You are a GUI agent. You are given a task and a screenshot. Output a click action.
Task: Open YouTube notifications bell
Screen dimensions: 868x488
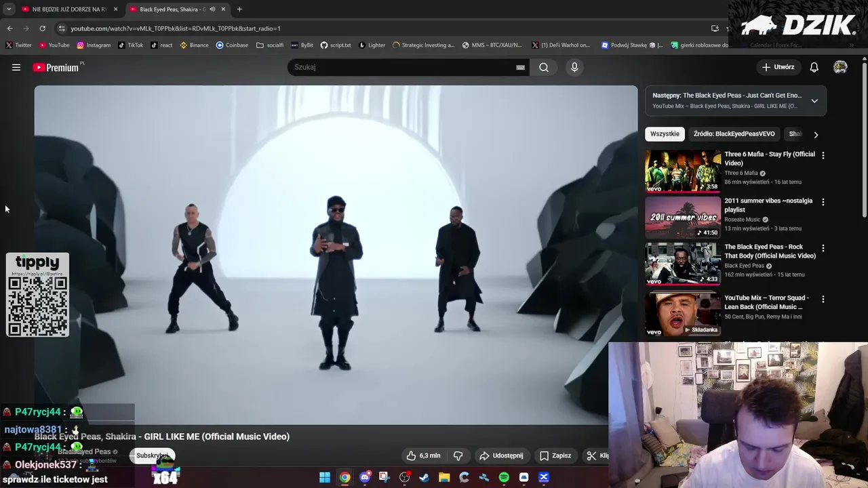(x=814, y=67)
